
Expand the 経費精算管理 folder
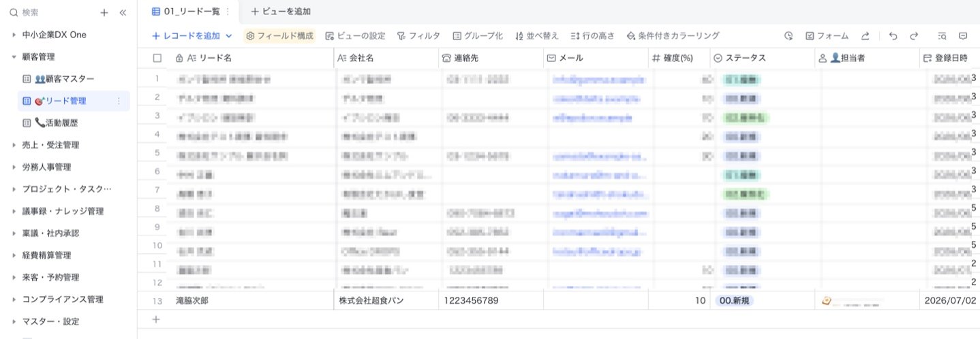(14, 255)
